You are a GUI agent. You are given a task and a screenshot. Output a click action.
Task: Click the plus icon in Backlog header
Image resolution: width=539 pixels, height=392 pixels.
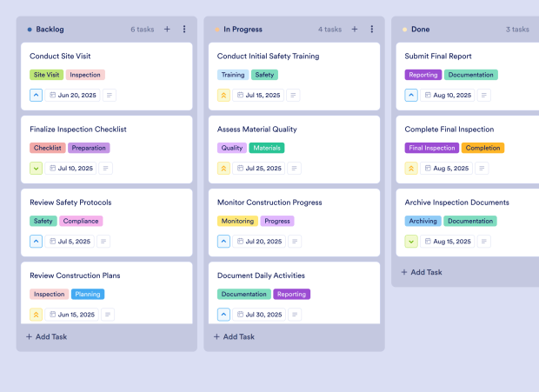pos(167,29)
